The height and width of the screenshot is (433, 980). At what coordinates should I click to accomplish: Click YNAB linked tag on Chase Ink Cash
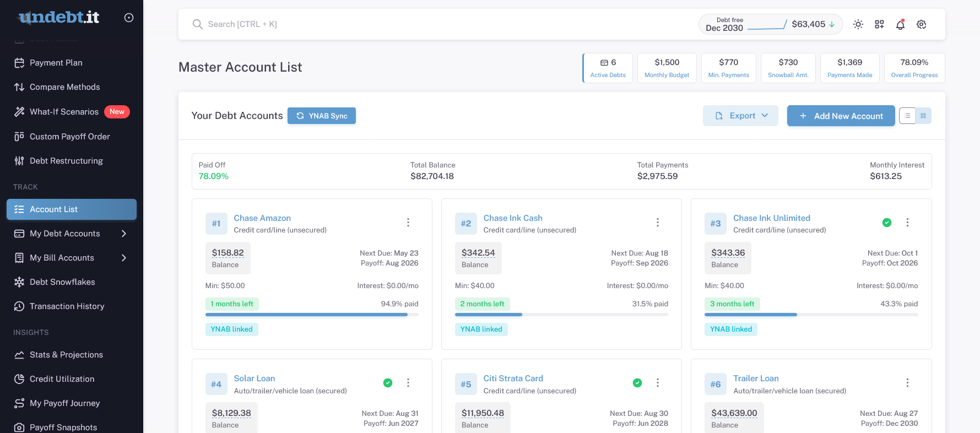481,329
